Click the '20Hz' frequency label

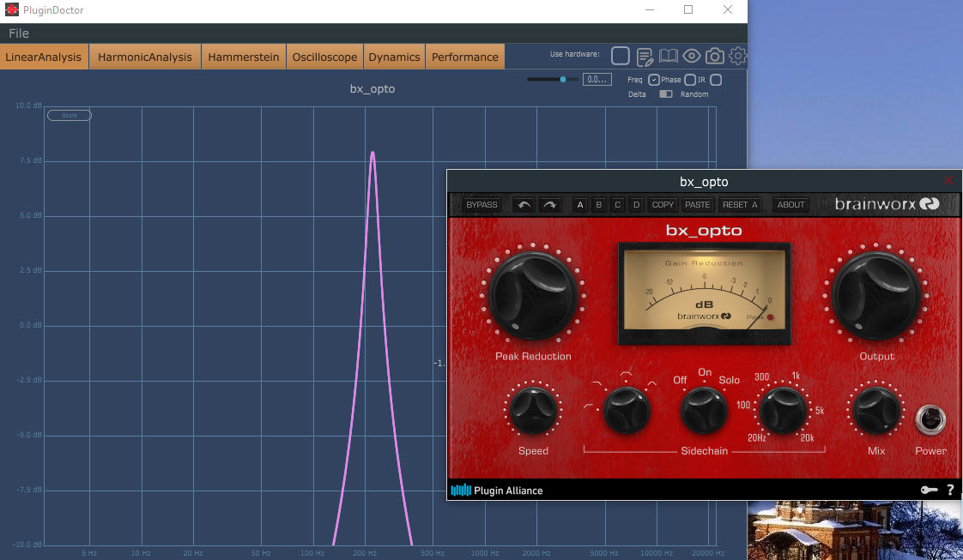tap(757, 438)
